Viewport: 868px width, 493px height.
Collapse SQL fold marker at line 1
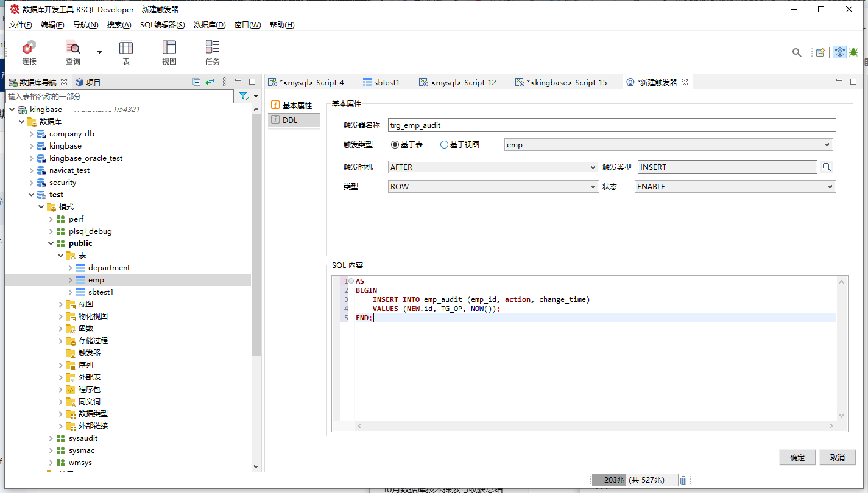[x=351, y=282]
